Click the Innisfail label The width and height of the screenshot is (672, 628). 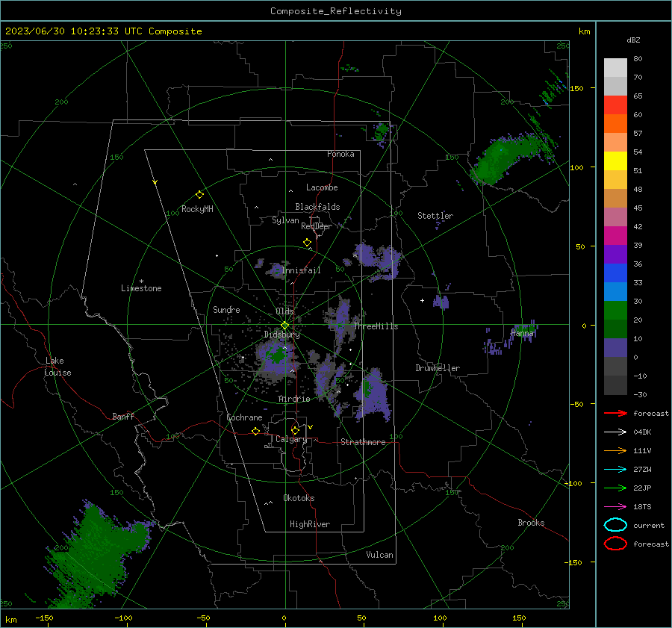(302, 270)
